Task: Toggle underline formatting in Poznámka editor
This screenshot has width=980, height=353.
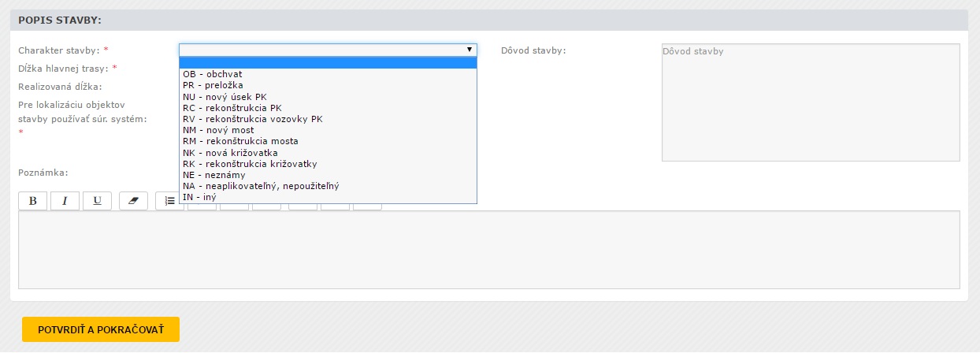Action: 97,201
